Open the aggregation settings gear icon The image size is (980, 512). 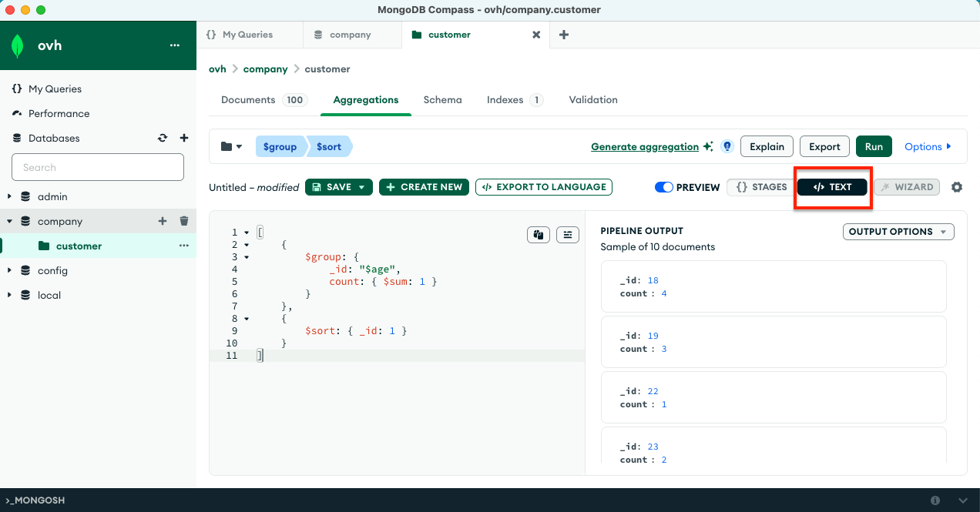point(957,187)
